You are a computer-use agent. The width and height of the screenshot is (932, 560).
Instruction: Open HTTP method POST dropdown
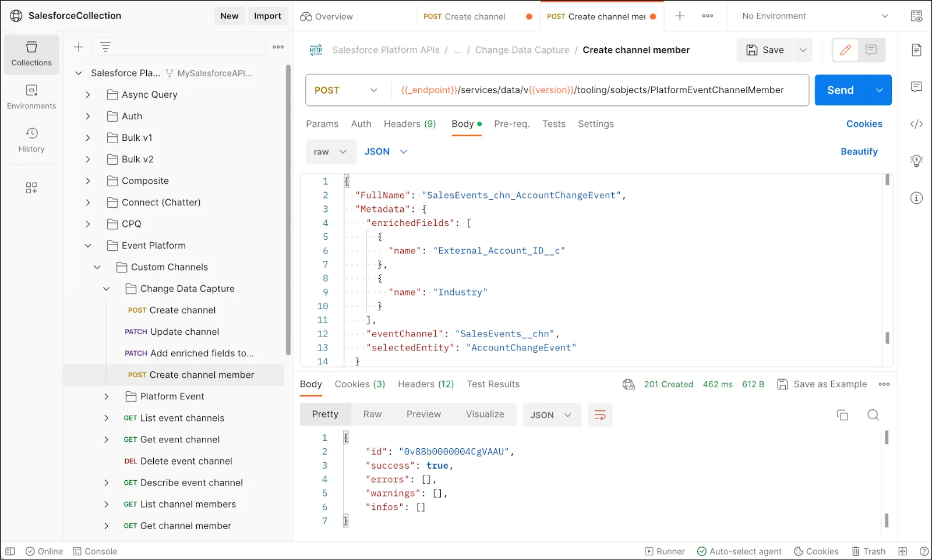[x=347, y=90]
